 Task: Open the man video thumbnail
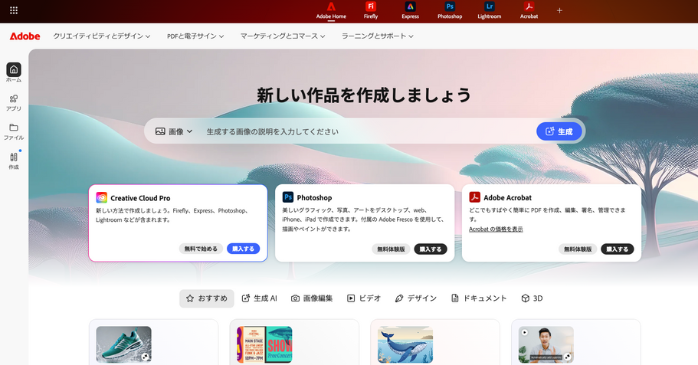[x=546, y=345]
